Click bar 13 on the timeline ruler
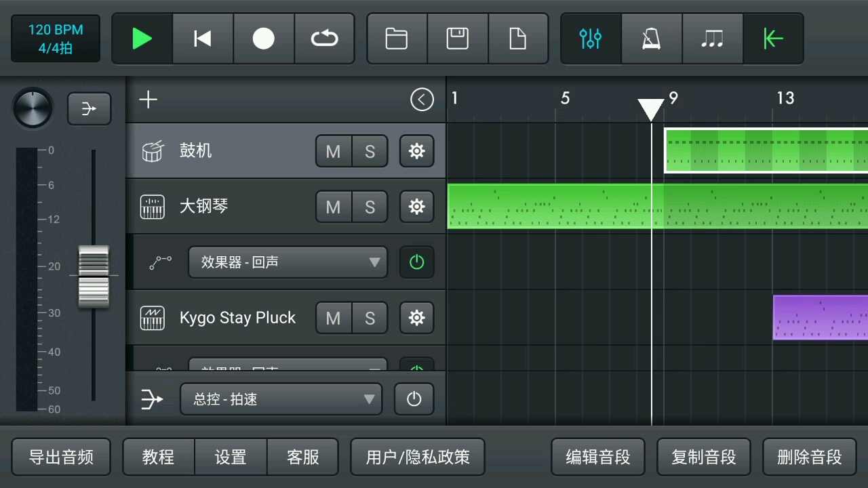This screenshot has width=868, height=488. coord(785,99)
